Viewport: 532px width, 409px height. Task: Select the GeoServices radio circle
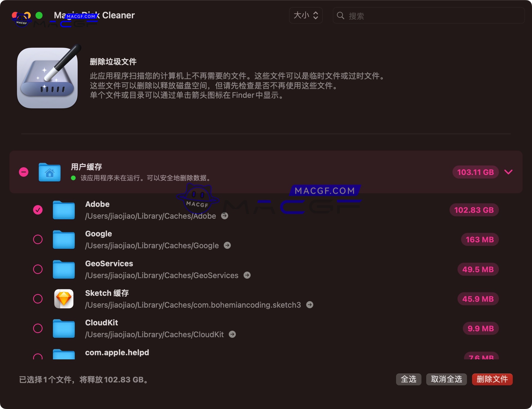(x=38, y=269)
